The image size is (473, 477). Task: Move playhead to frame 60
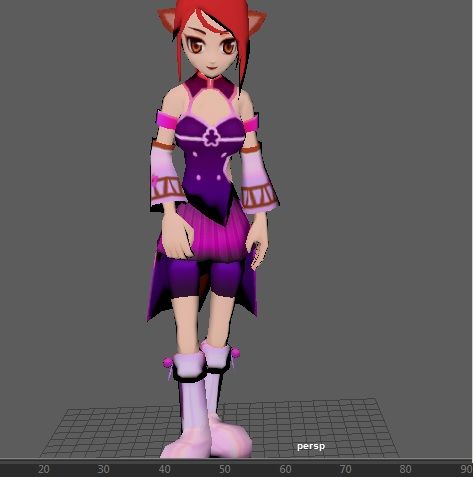click(285, 469)
